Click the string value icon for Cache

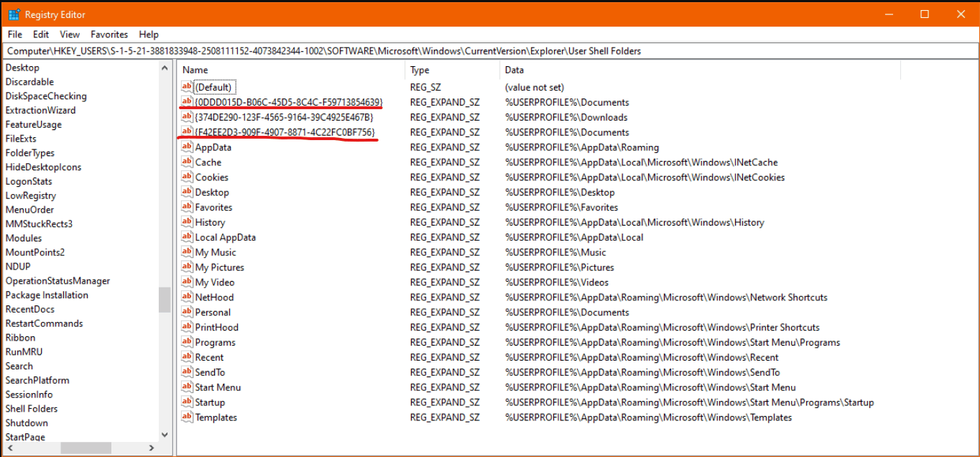pyautogui.click(x=187, y=162)
